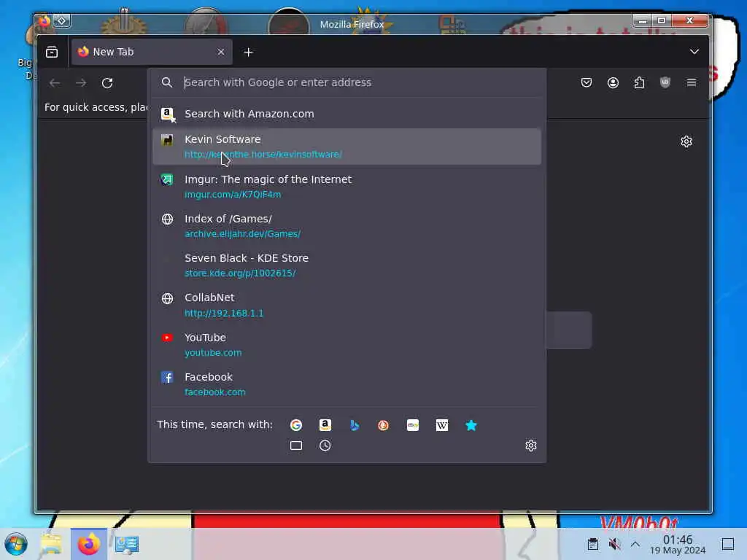The width and height of the screenshot is (747, 560).
Task: Click show desktop button in tray
Action: (727, 544)
